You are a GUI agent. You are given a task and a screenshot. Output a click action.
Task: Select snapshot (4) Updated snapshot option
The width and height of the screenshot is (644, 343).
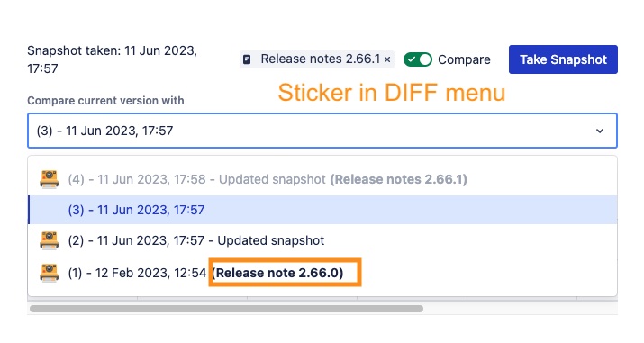click(x=322, y=180)
